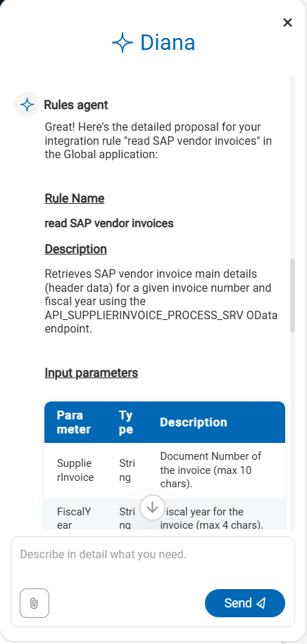Click the 'Diana' title text
Viewport: 307px width, 644px height.
(168, 43)
